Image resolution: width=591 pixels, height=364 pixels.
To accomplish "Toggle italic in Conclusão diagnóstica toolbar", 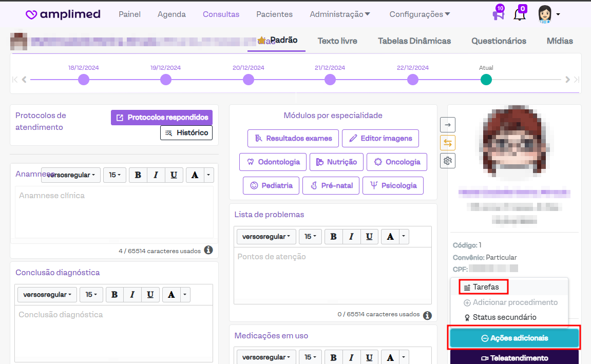I will click(132, 295).
